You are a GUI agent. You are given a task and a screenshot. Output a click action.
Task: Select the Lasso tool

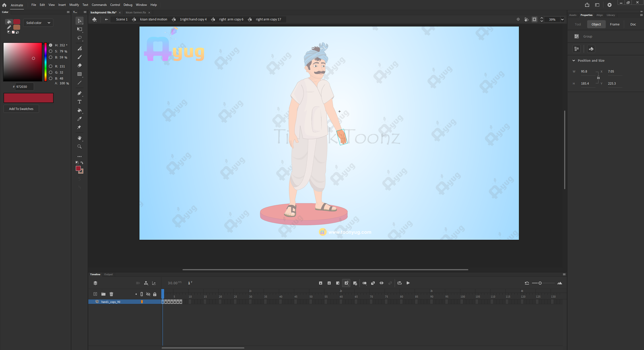[x=79, y=38]
